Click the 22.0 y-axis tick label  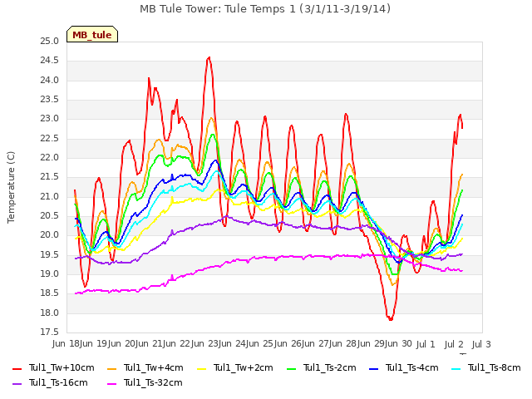[x=50, y=158]
